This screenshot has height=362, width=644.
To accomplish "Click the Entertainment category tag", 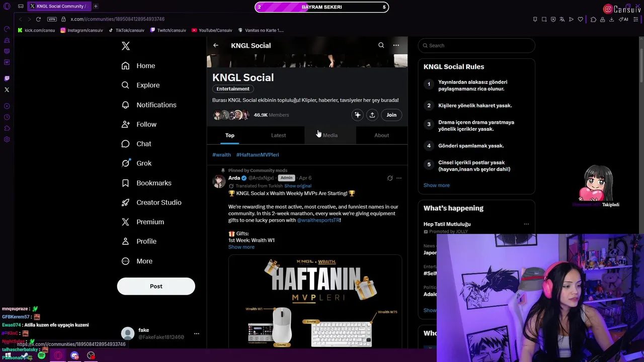I will (233, 89).
